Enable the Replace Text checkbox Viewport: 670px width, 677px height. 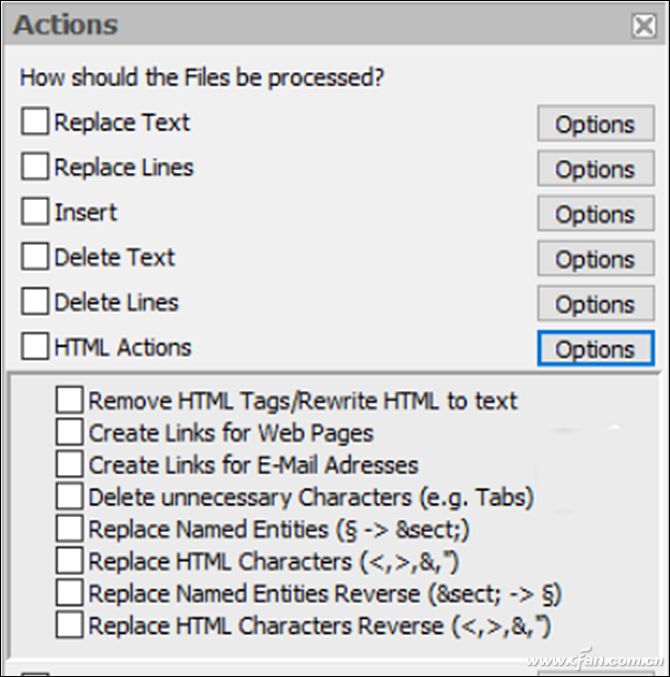coord(35,122)
